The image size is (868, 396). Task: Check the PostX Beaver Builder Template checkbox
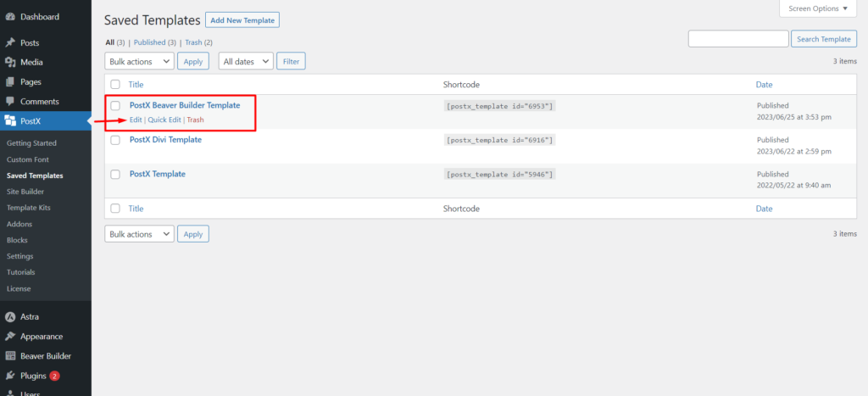coord(115,105)
